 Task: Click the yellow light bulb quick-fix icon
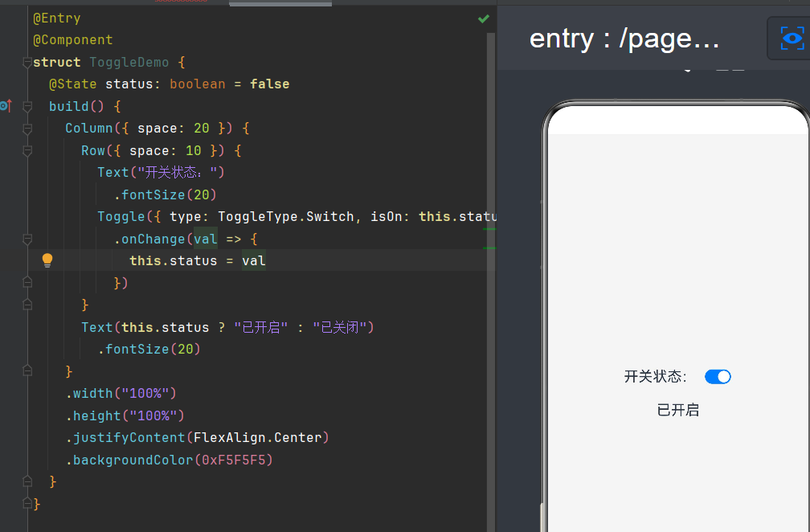click(x=47, y=260)
